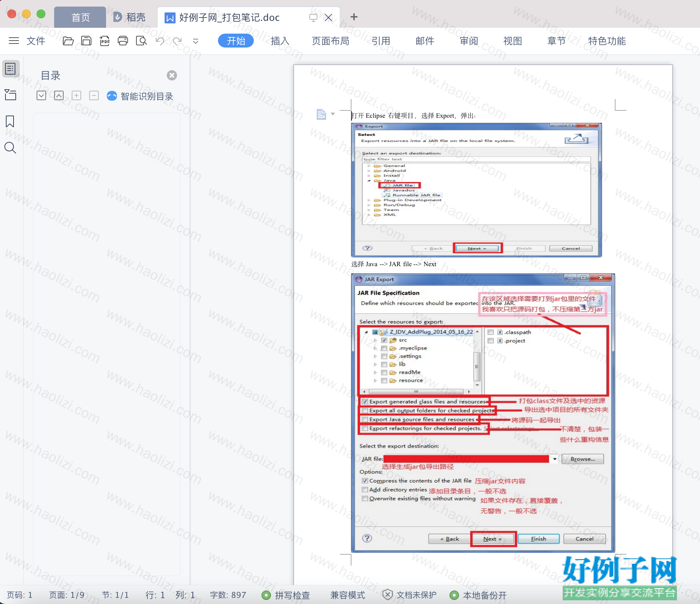Viewport: 700px width, 604px height.
Task: Open the find magnifier in sidebar
Action: [x=10, y=148]
